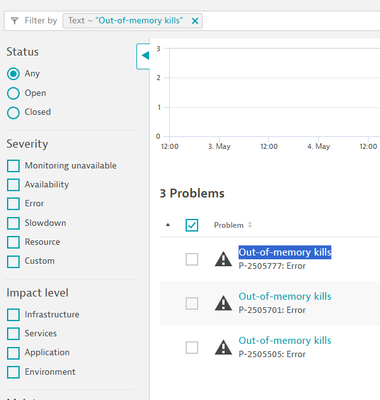Click the 3 Problems heading
The height and width of the screenshot is (400, 380).
pyautogui.click(x=192, y=193)
